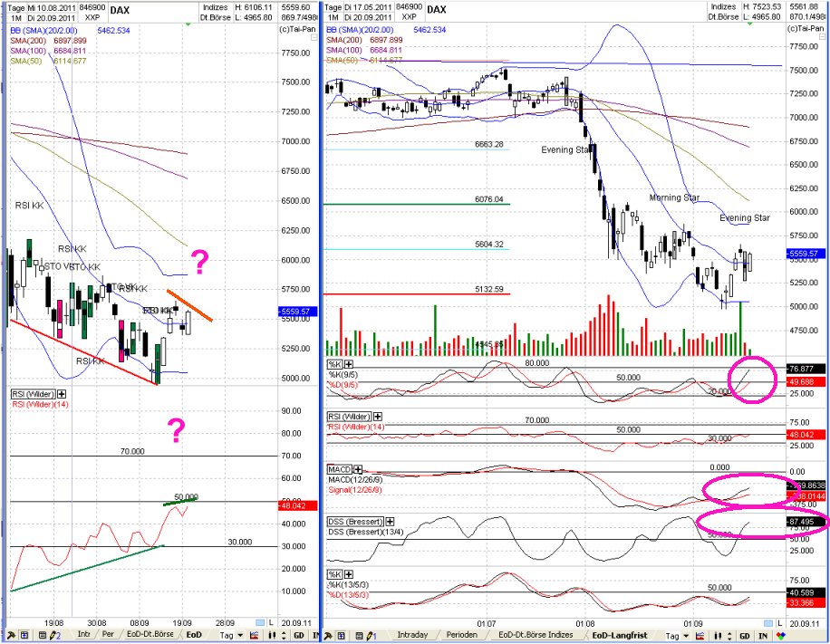Toggle the checkbox next to the pencil tool
Image resolution: width=830 pixels, height=644 pixels.
pyautogui.click(x=24, y=634)
